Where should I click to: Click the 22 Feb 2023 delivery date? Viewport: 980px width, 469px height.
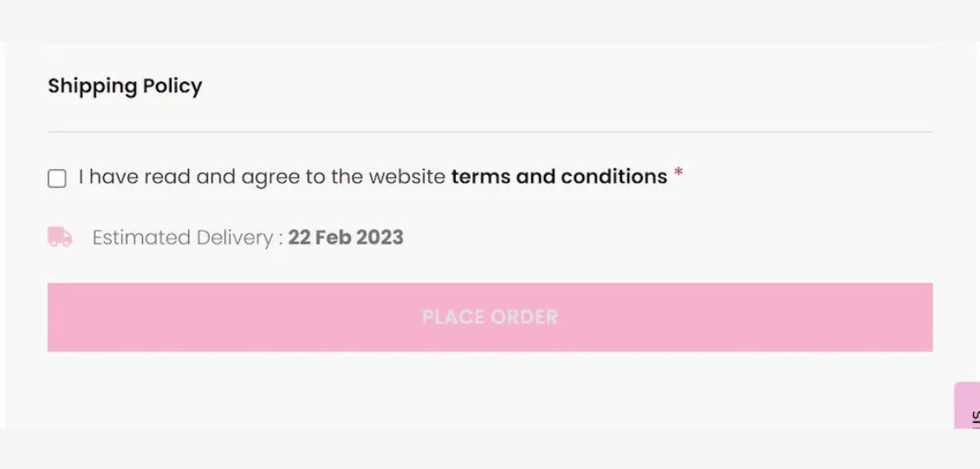[346, 238]
